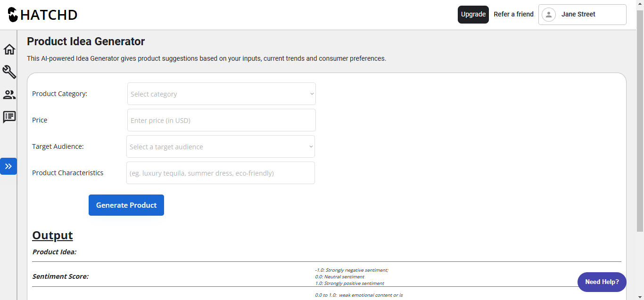Click the HATCHD logo

42,15
